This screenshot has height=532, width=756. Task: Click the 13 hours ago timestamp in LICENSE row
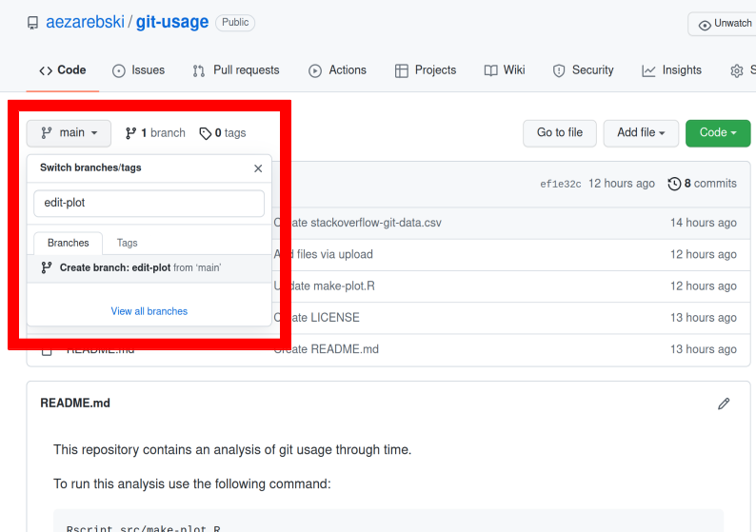coord(704,318)
